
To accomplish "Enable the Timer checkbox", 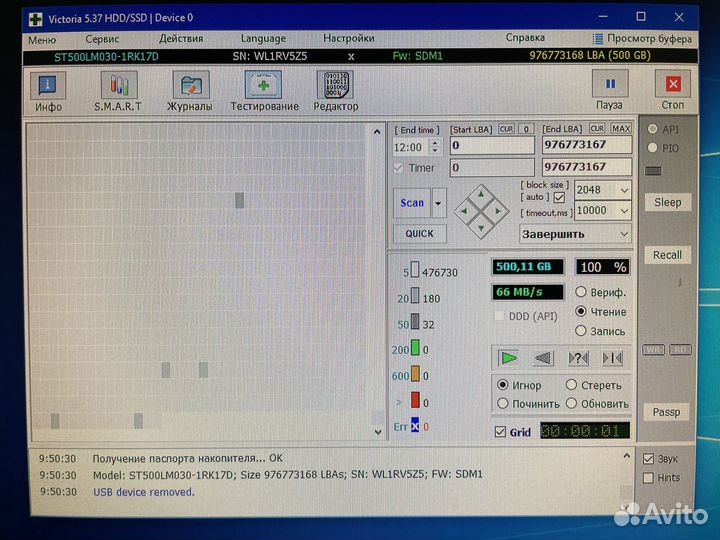I will 400,168.
